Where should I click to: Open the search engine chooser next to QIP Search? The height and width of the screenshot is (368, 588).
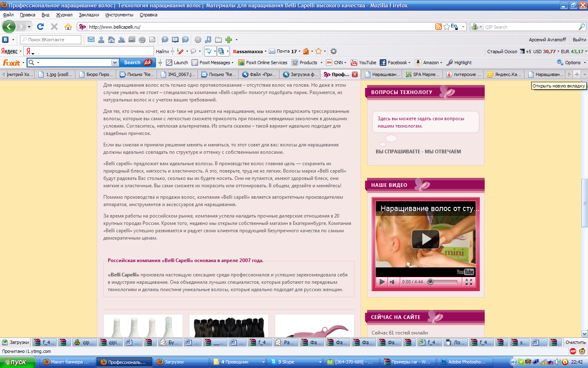(x=477, y=27)
